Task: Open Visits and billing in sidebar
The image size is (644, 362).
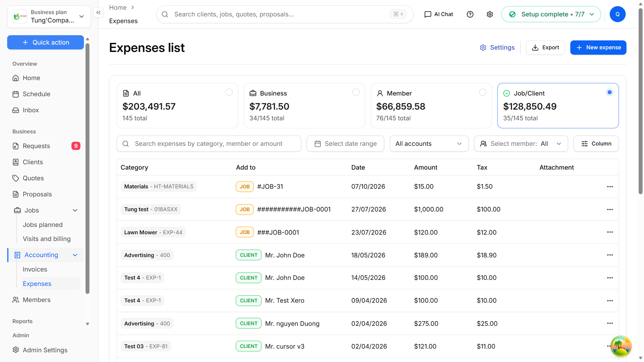Action: coord(47,239)
